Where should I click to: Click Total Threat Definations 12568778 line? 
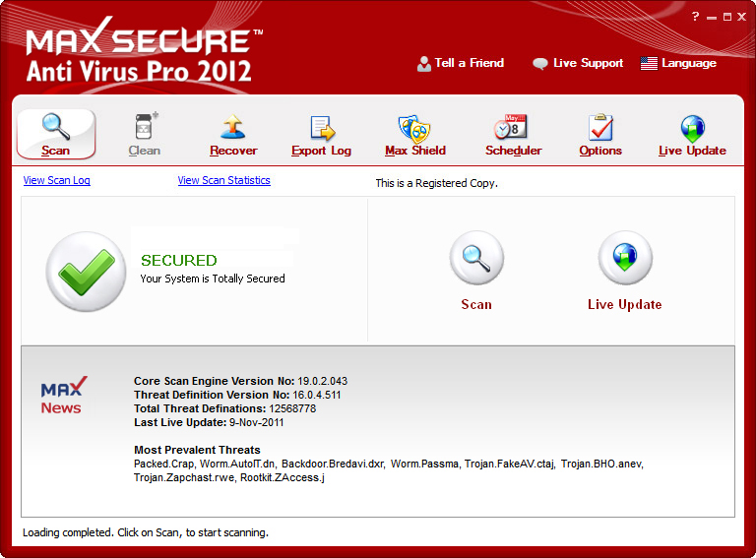[x=224, y=408]
